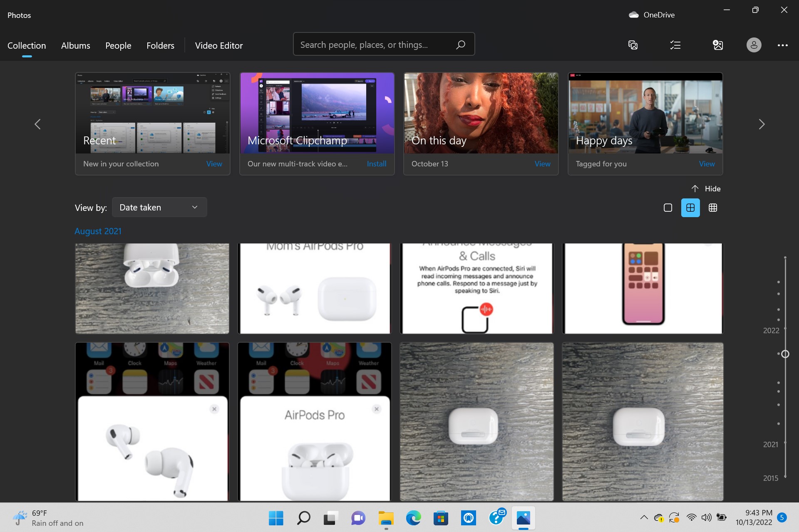Open the loose AirPods earbuds pairing screenshot

point(152,421)
